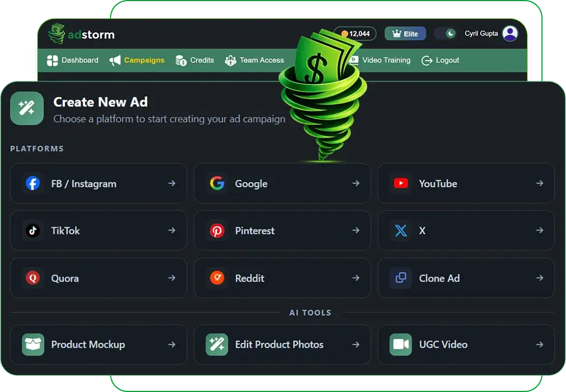566x392 pixels.
Task: Click the adstorm logo
Action: pyautogui.click(x=81, y=34)
